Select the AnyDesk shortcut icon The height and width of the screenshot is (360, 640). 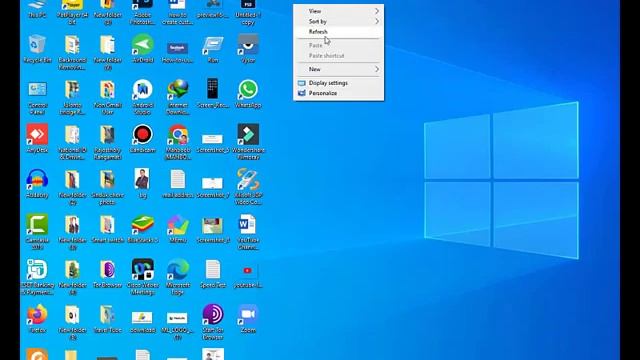coord(37,139)
